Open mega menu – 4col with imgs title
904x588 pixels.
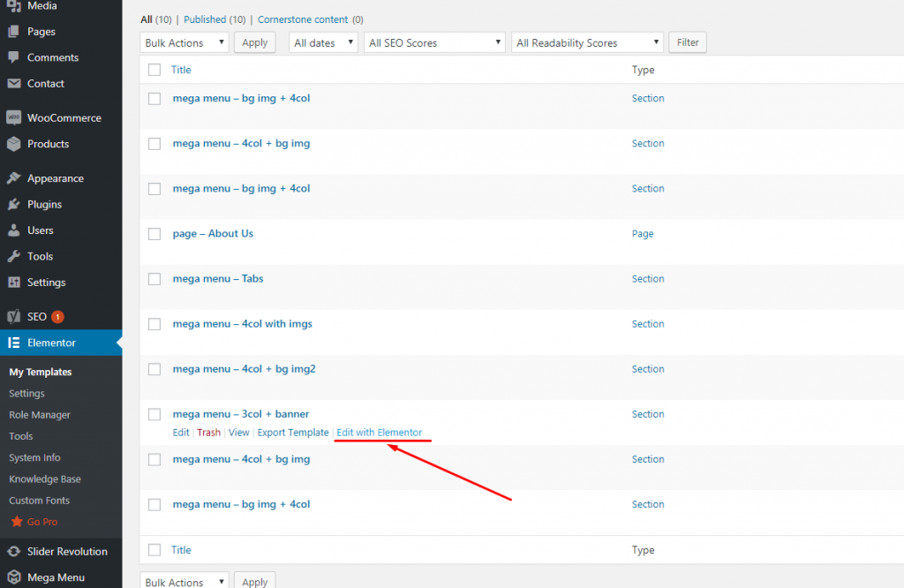242,323
